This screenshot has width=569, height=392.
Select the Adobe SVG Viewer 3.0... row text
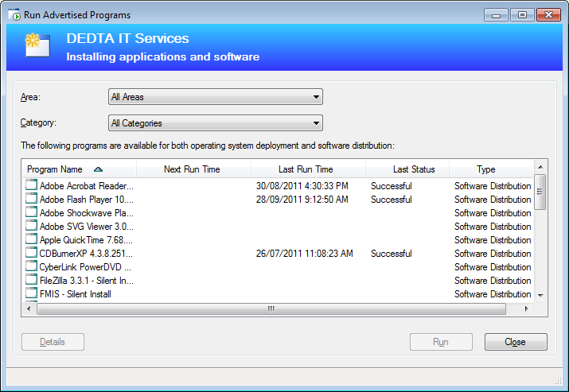click(87, 227)
